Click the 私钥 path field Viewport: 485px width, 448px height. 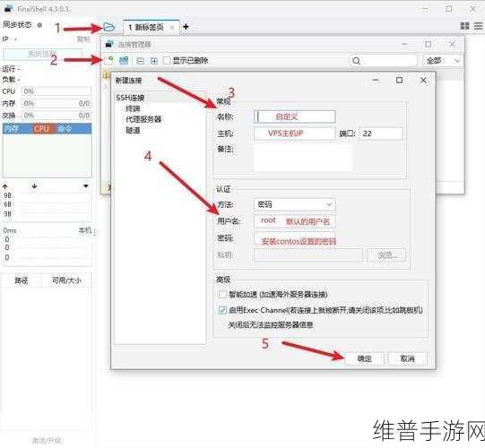point(308,255)
